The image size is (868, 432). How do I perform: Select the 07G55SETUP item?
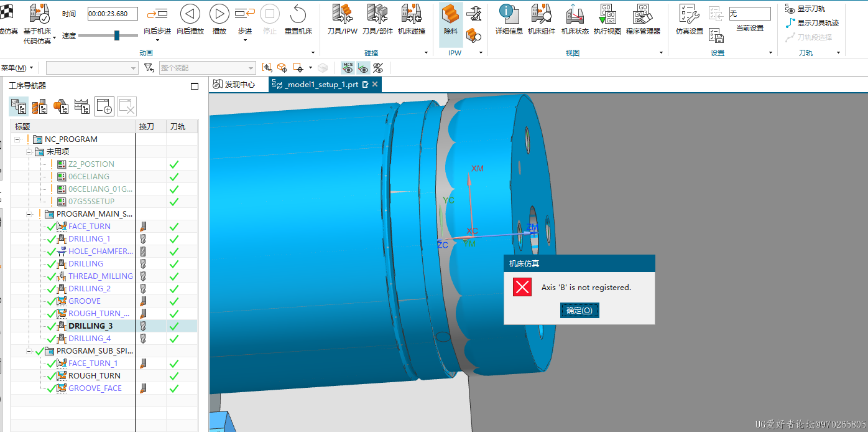click(91, 202)
